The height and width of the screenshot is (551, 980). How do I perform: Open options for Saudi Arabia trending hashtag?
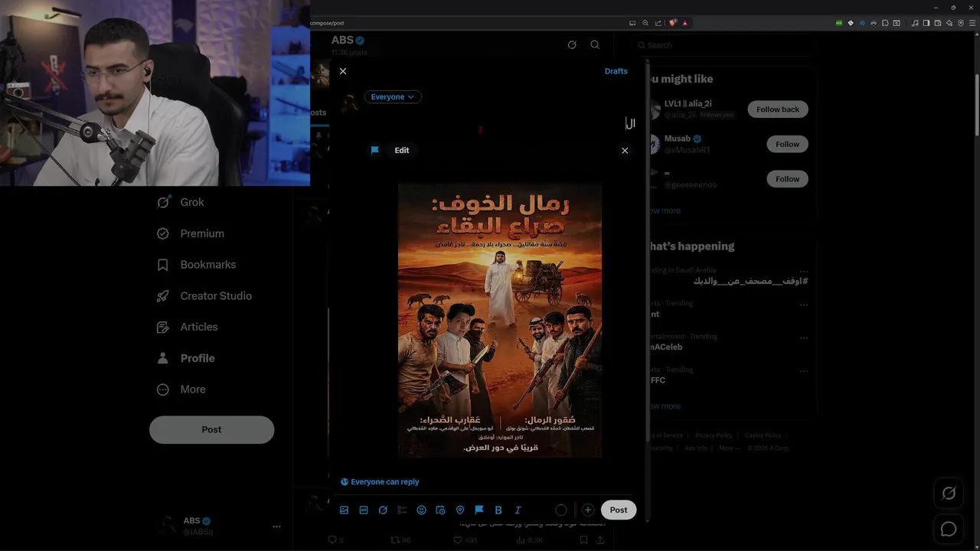(x=804, y=271)
